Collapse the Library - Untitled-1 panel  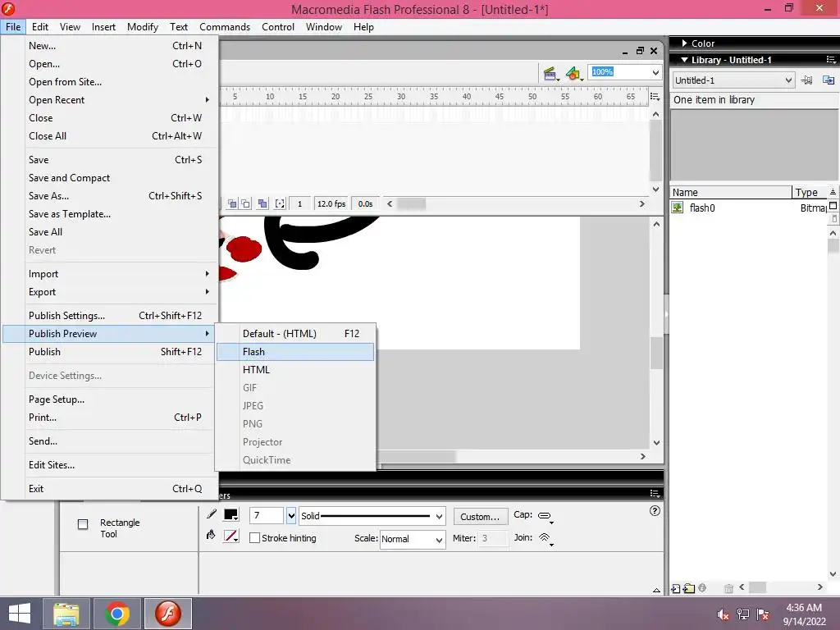(684, 59)
